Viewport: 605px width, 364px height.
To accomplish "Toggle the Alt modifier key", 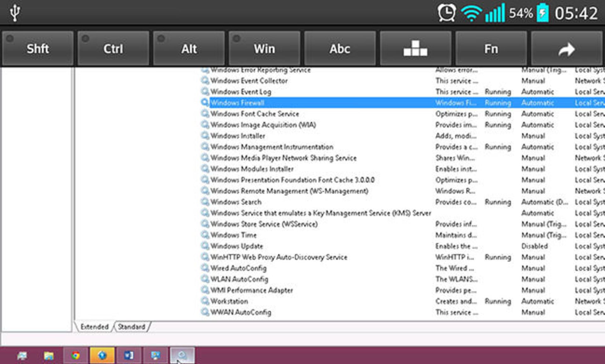I will click(x=189, y=48).
